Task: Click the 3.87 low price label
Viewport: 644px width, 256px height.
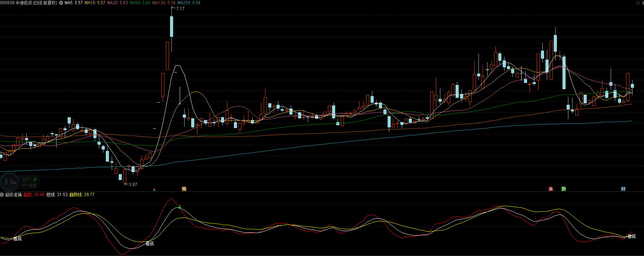Action: click(133, 185)
